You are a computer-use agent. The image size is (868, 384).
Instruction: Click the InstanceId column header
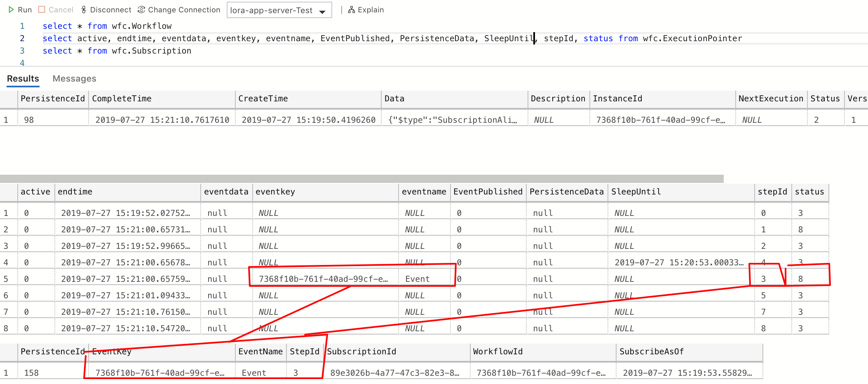point(618,98)
